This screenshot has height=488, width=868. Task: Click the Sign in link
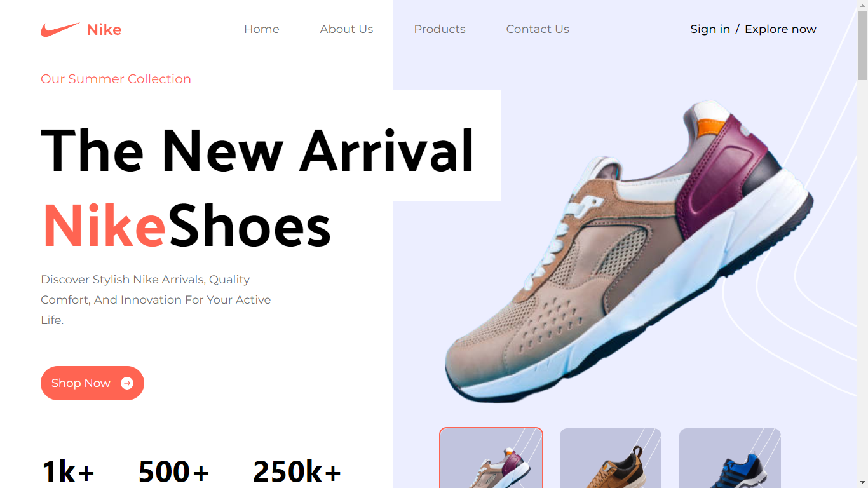pos(710,29)
